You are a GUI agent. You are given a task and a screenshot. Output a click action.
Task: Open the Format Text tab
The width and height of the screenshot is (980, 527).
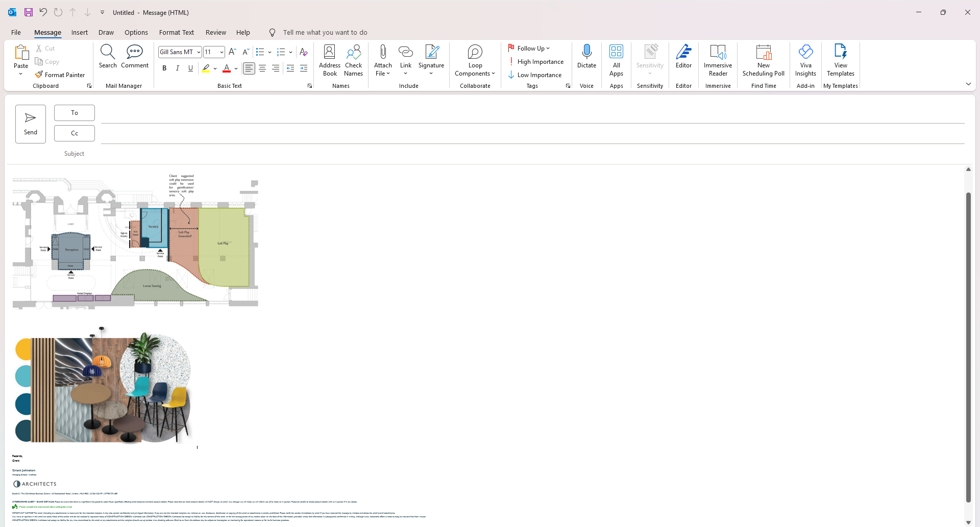click(176, 33)
